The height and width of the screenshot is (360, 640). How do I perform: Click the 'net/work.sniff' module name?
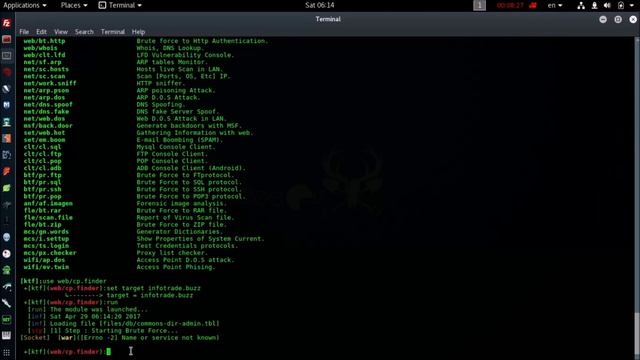click(x=50, y=83)
